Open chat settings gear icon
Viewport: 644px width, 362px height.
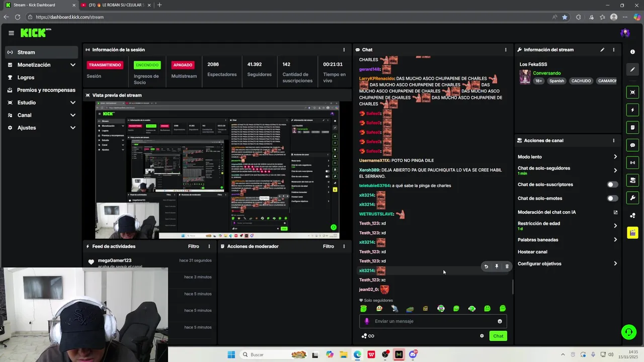pyautogui.click(x=481, y=336)
